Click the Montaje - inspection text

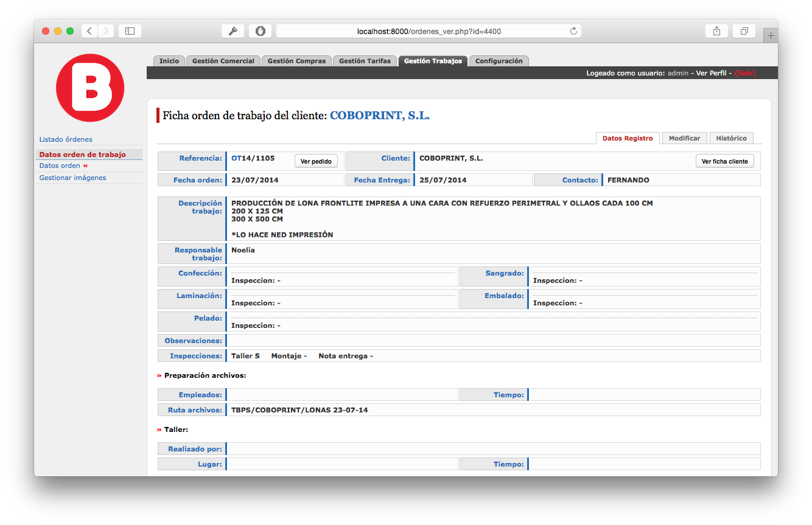289,356
